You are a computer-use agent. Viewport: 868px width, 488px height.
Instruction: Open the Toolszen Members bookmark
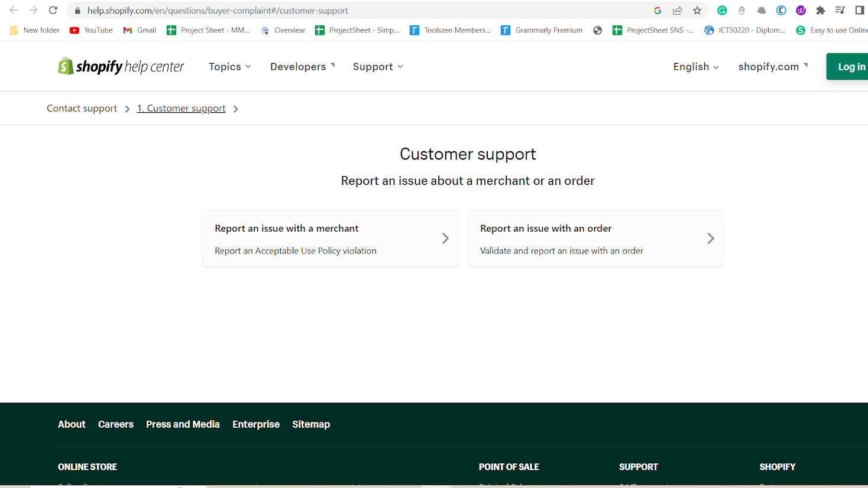coord(450,30)
